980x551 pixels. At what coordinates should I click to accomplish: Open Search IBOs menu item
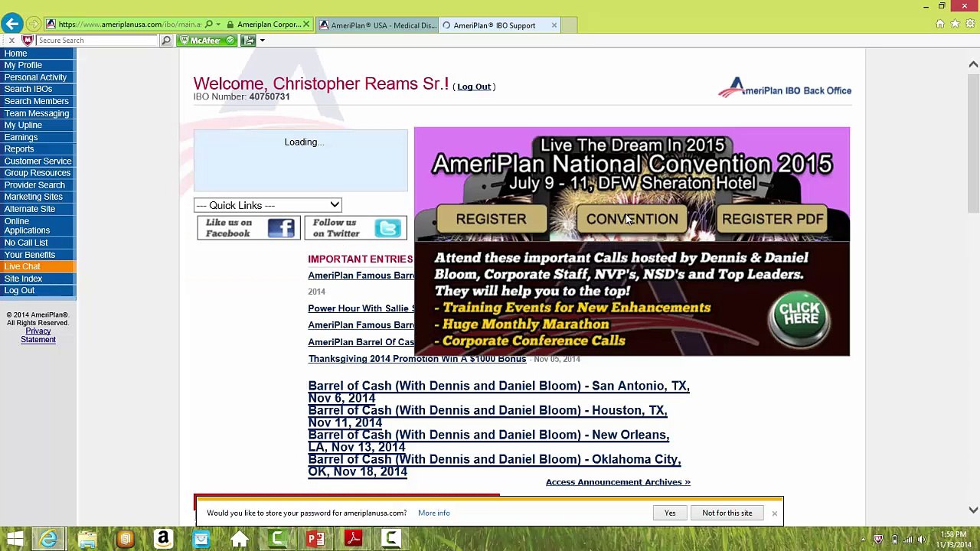click(38, 89)
